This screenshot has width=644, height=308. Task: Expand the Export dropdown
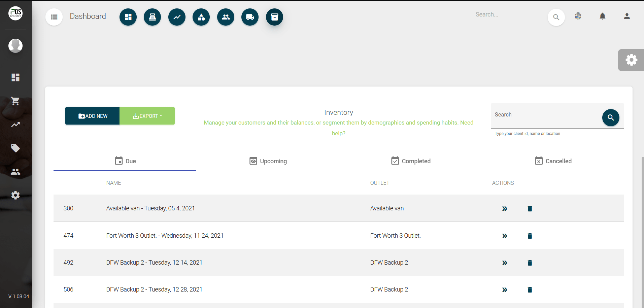(147, 116)
